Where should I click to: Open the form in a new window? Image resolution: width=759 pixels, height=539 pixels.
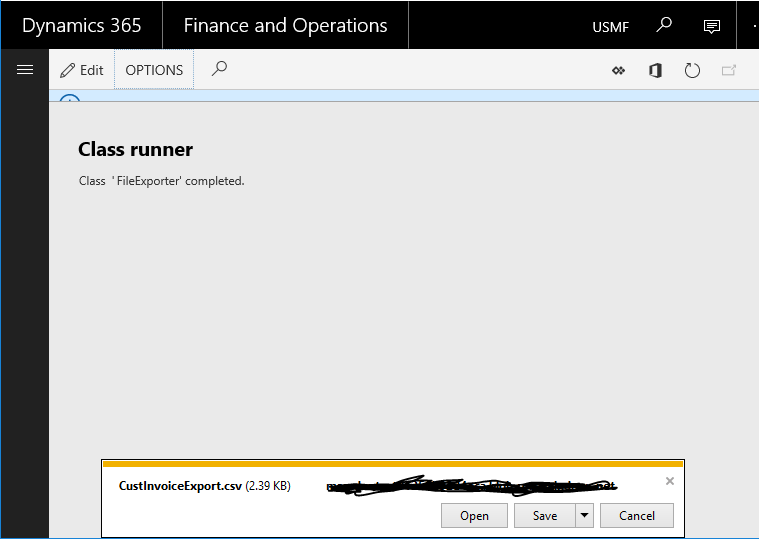coord(728,70)
